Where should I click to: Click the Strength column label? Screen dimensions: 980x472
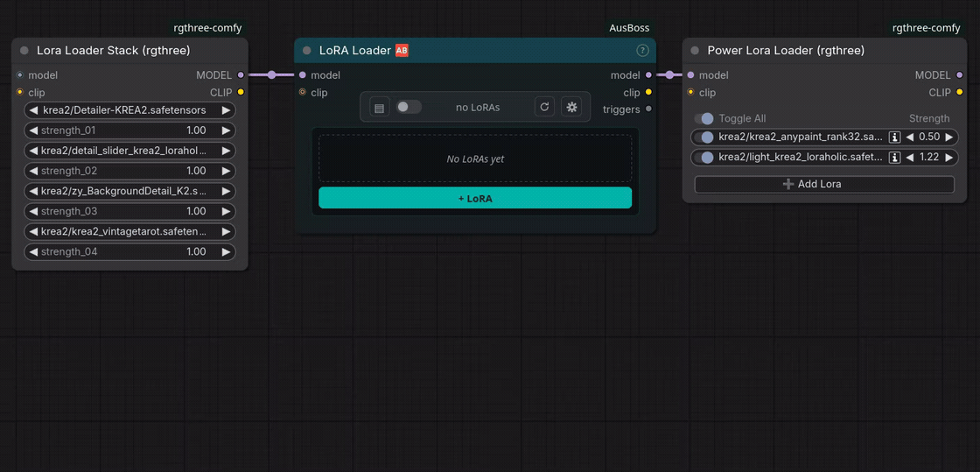point(929,119)
